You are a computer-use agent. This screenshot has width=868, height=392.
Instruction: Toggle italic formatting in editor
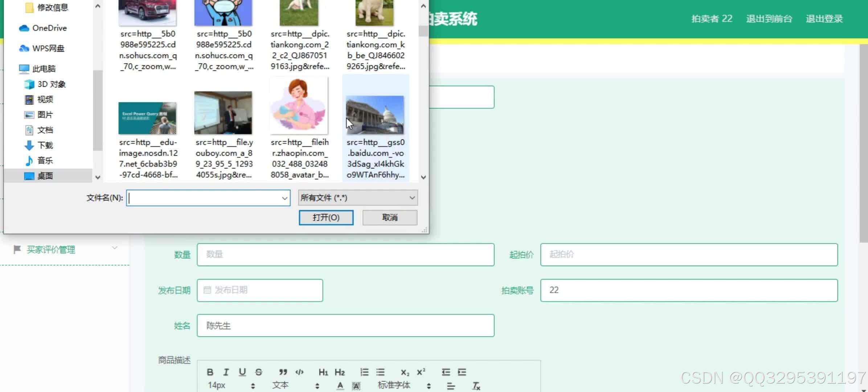point(226,372)
